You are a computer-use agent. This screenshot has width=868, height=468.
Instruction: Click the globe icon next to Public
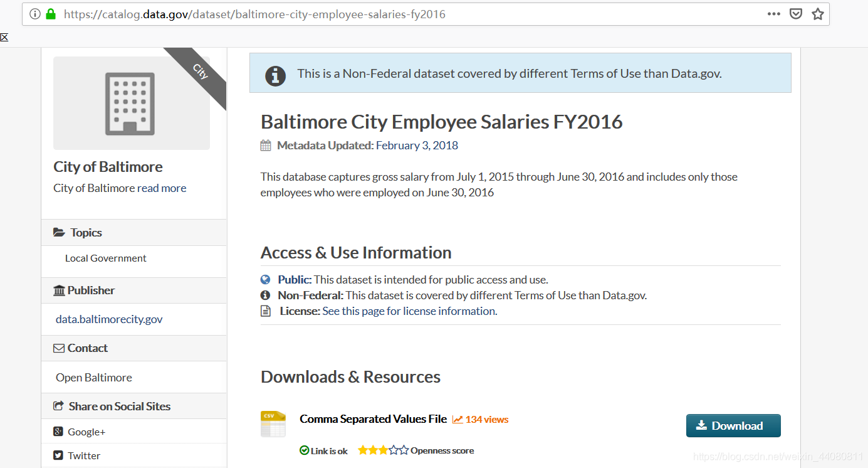[x=266, y=280]
